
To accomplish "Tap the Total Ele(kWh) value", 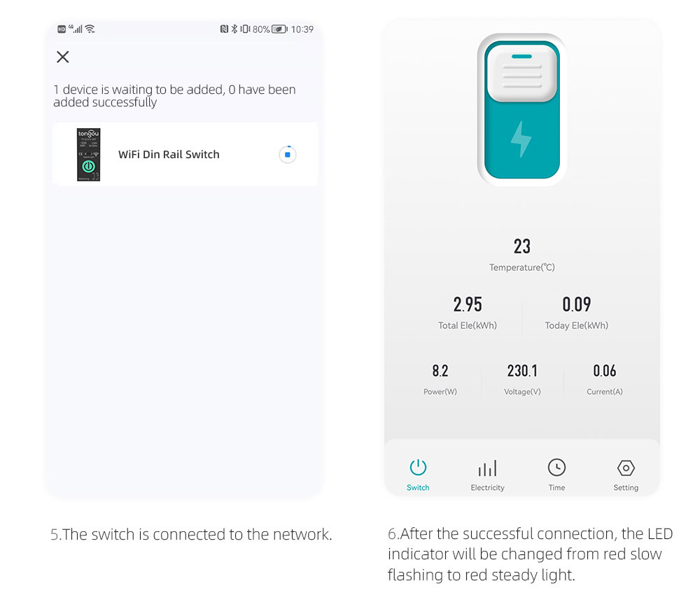I will (x=468, y=304).
